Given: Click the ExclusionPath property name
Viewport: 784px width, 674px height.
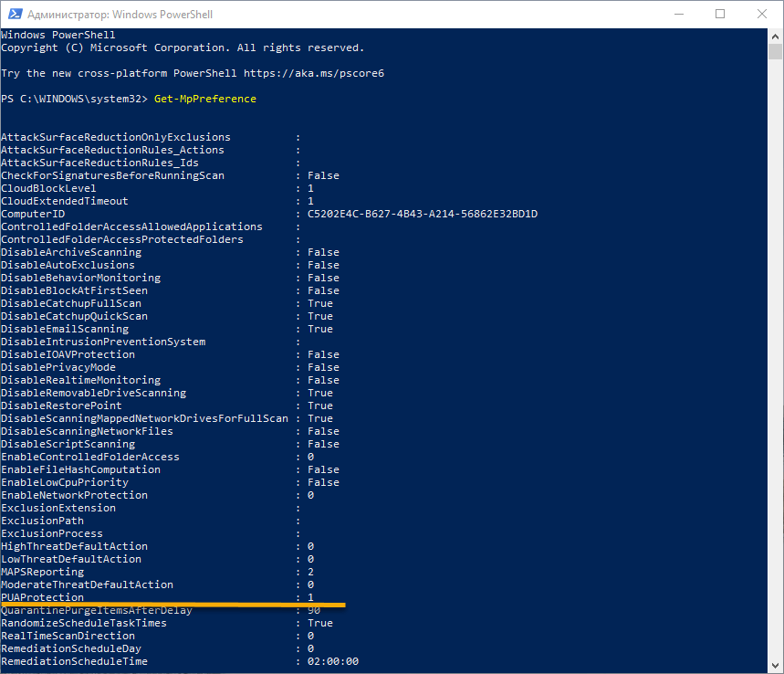Looking at the screenshot, I should pyautogui.click(x=43, y=521).
